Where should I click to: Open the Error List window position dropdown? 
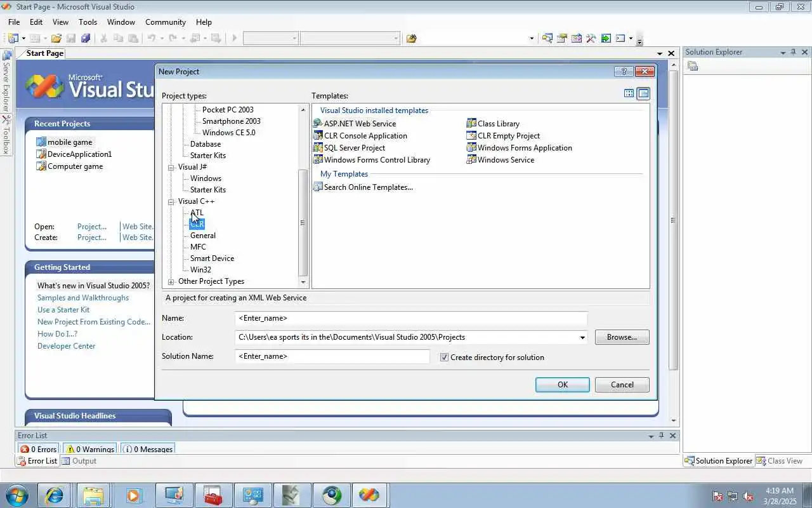[651, 436]
